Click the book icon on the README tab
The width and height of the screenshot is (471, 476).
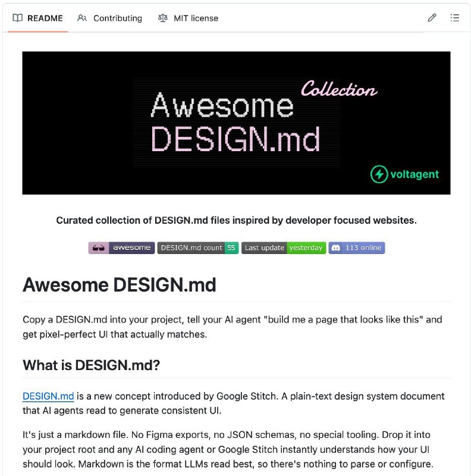pos(18,18)
